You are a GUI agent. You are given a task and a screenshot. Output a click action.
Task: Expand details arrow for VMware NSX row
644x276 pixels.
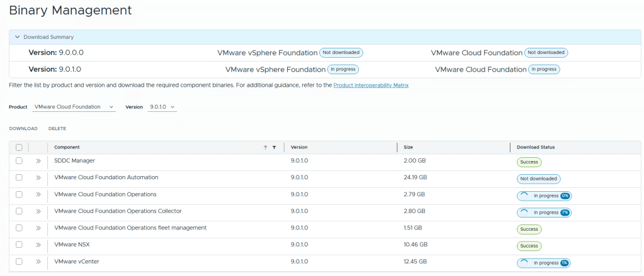38,245
